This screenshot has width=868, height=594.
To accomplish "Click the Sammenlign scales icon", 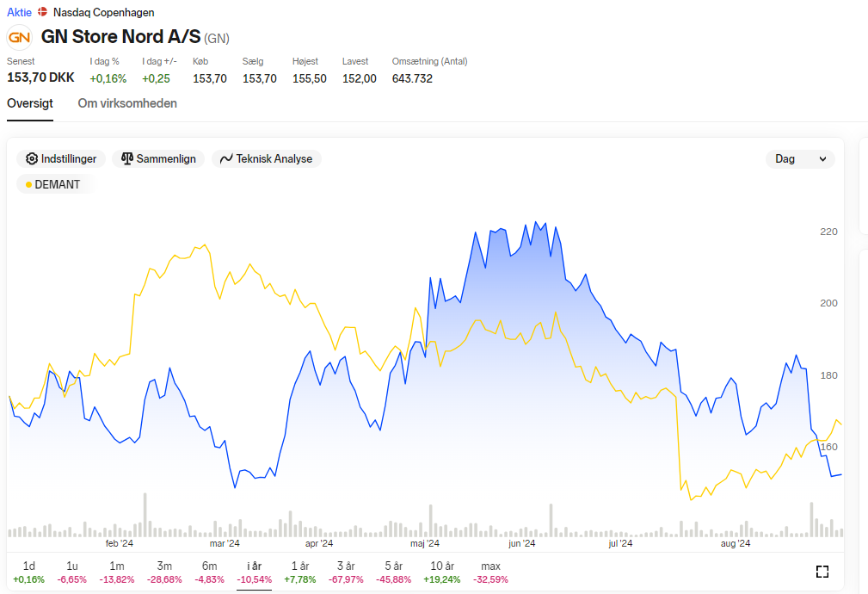I will (x=127, y=159).
